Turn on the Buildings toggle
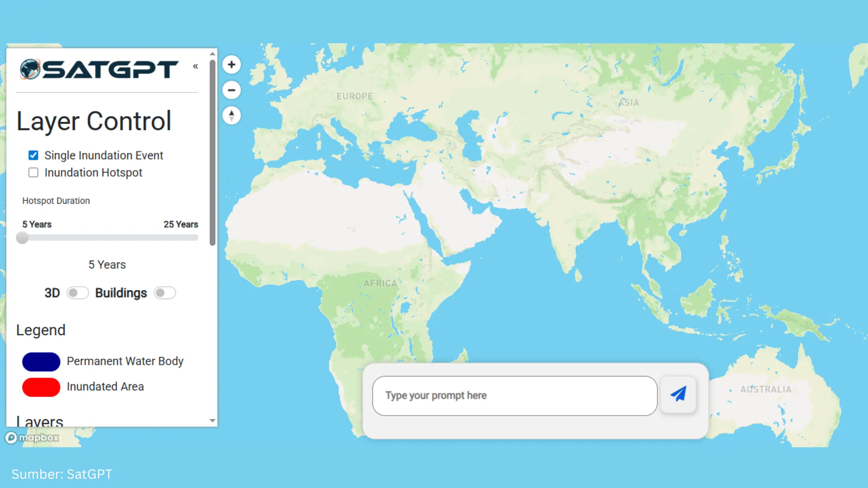Viewport: 868px width, 488px height. tap(164, 293)
